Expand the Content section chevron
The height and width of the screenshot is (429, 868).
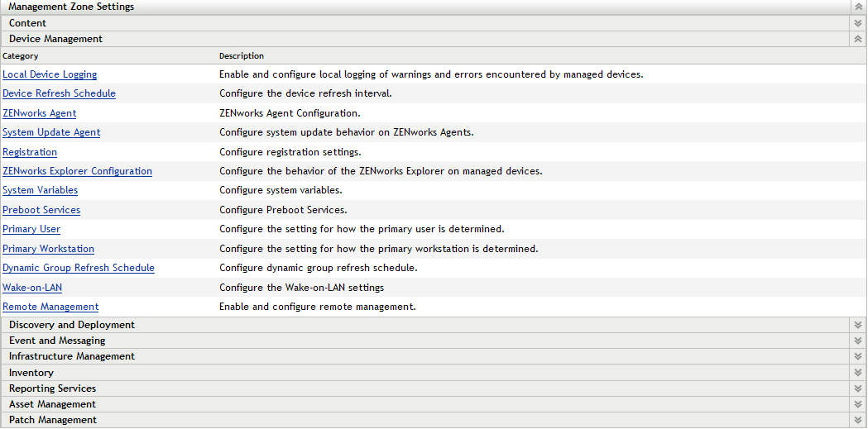click(x=858, y=23)
